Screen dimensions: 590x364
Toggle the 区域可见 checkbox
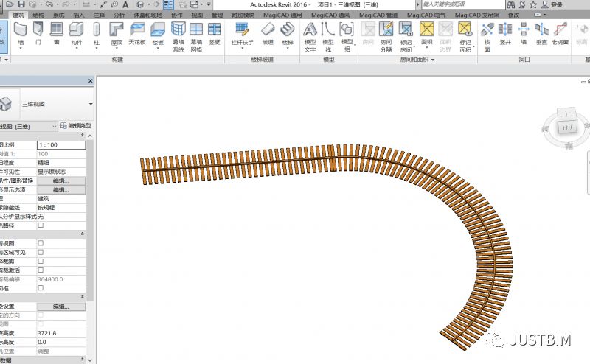(41, 252)
